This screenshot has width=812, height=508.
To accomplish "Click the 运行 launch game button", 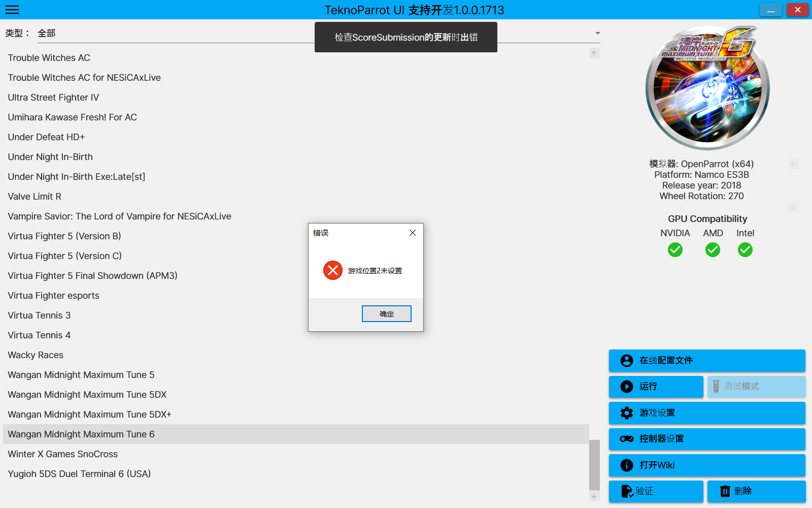I will click(656, 387).
